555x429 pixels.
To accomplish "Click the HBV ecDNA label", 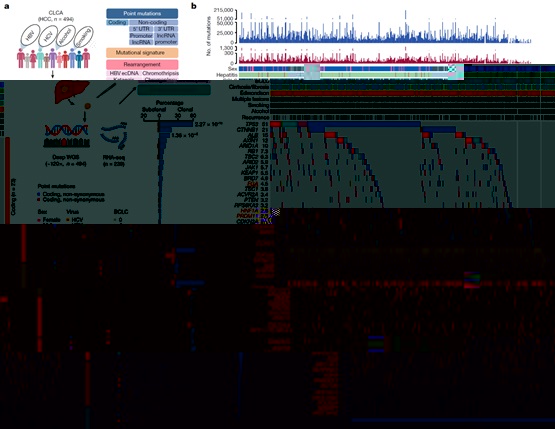I will pyautogui.click(x=124, y=73).
